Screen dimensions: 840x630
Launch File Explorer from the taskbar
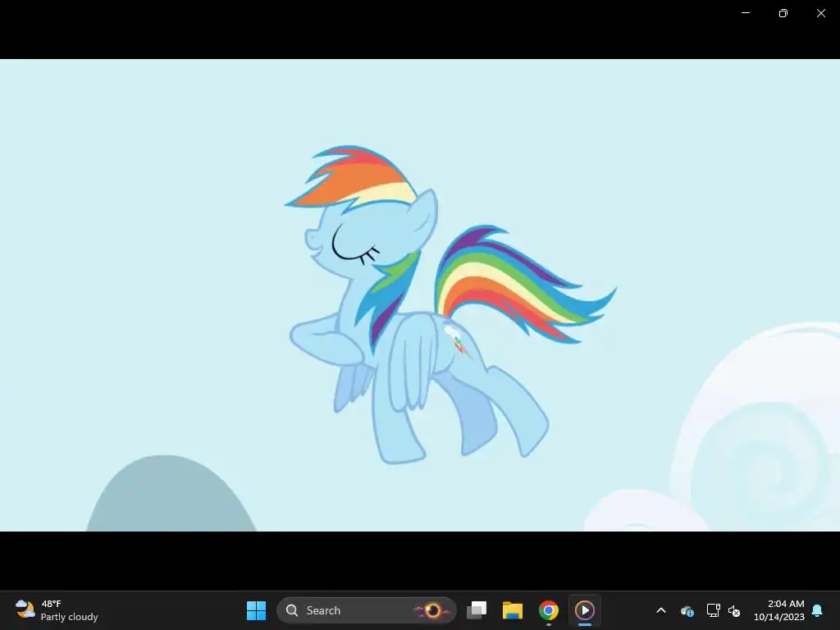512,610
